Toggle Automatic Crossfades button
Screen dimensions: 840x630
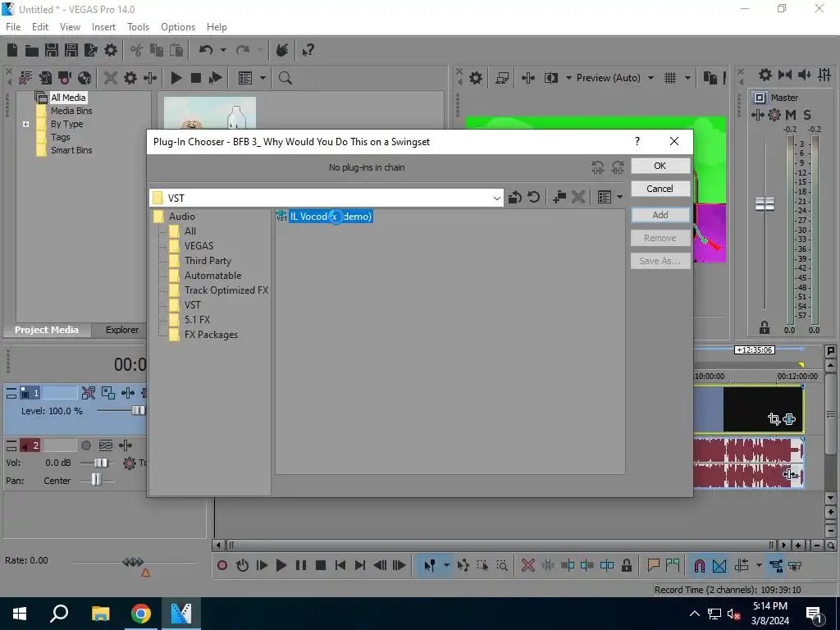(x=719, y=565)
